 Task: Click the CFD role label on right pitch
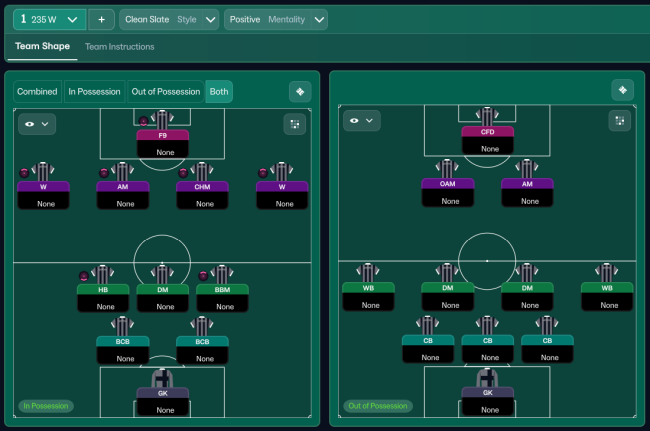(488, 132)
